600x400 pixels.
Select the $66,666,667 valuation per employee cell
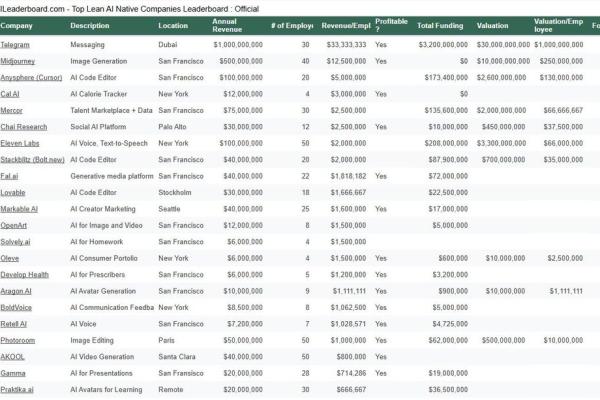tap(563, 111)
